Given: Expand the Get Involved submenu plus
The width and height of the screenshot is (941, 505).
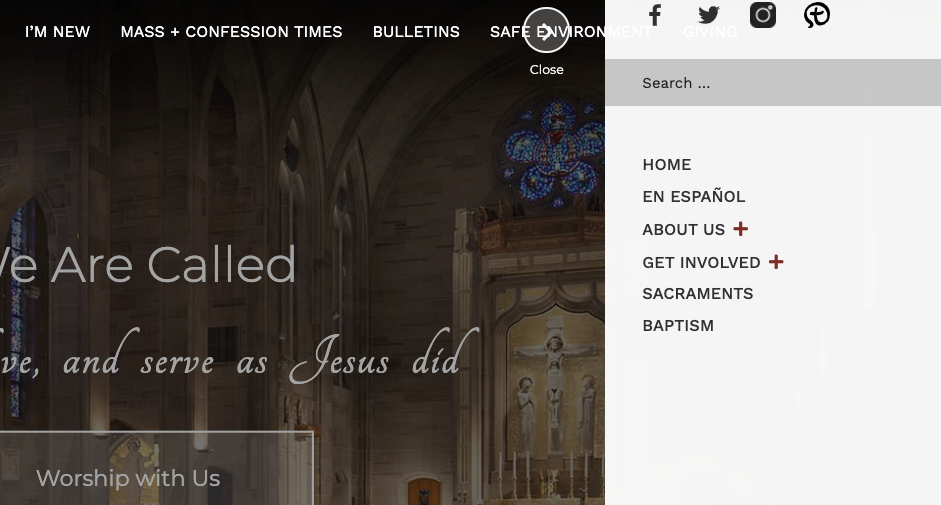Looking at the screenshot, I should [x=776, y=262].
